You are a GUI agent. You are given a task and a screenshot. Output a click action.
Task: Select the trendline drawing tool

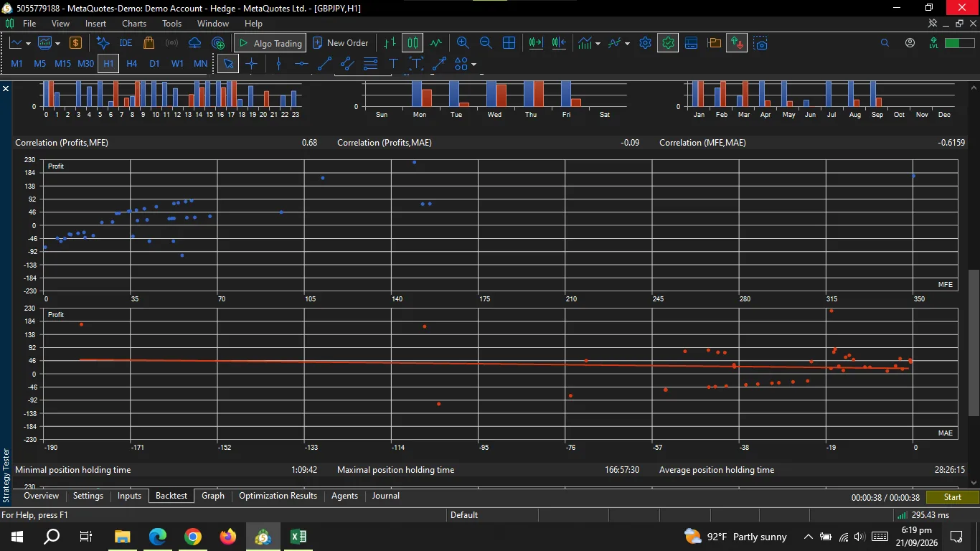point(324,64)
